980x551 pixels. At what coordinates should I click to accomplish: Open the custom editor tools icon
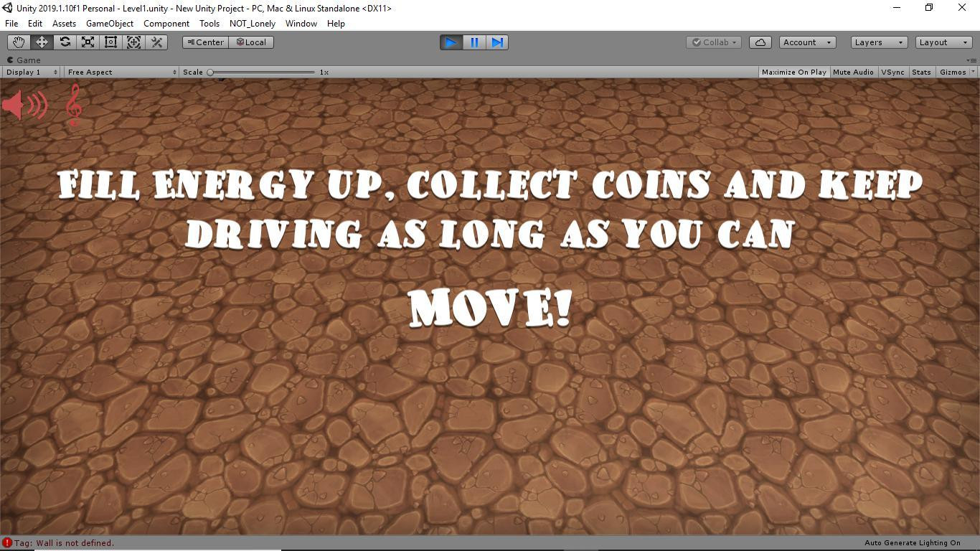156,42
